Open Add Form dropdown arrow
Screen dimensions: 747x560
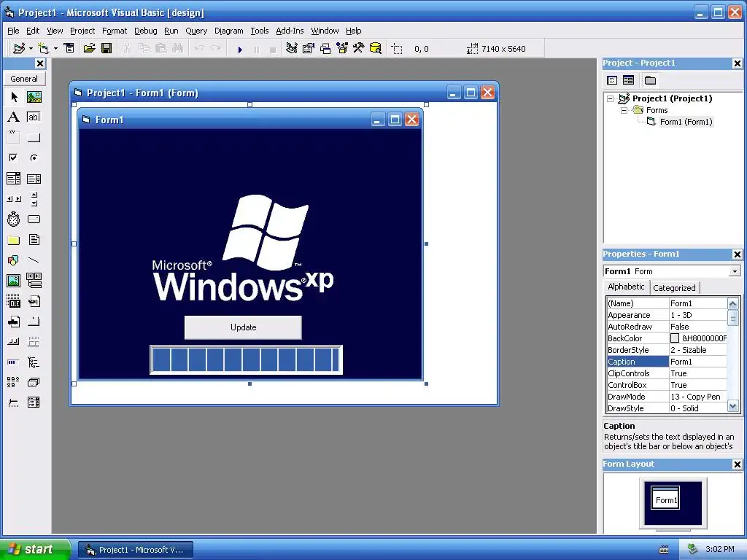55,49
